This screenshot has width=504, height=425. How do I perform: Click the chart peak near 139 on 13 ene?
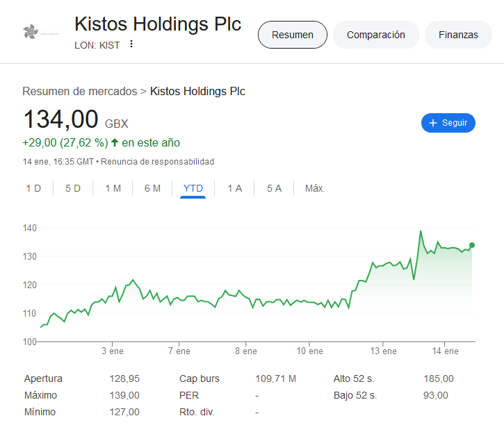point(421,231)
